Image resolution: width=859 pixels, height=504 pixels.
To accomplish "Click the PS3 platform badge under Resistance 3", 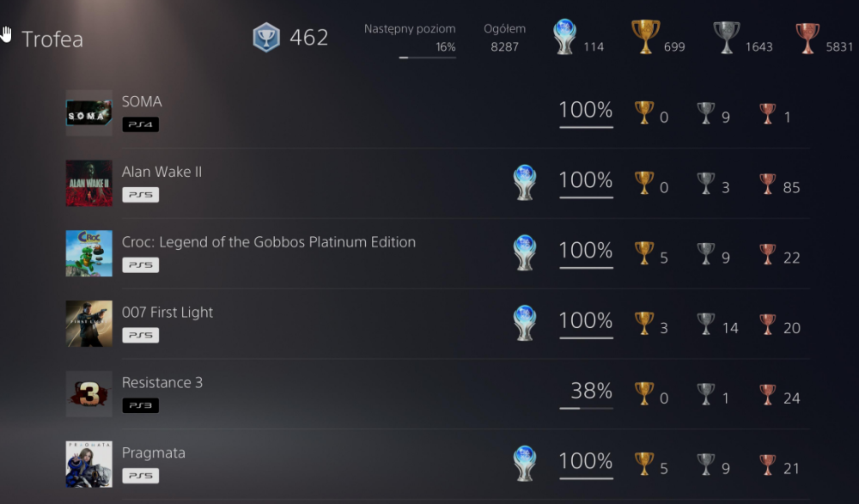I will 140,405.
